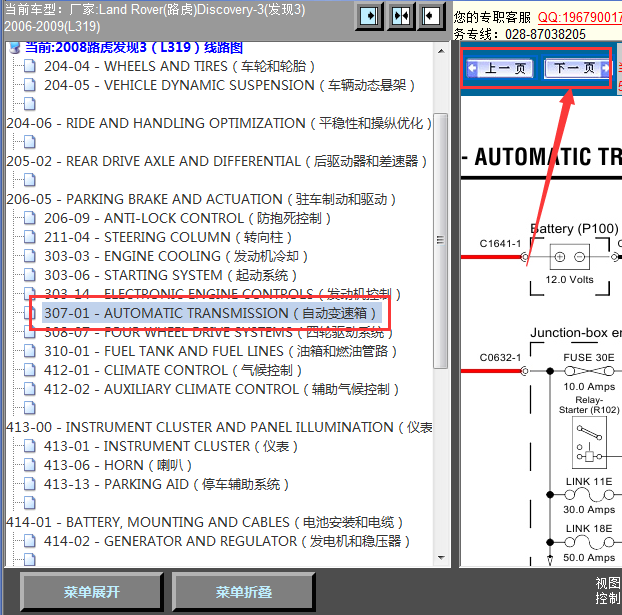Click LINK 11E label in diagram
Image resolution: width=622 pixels, height=615 pixels.
point(589,481)
